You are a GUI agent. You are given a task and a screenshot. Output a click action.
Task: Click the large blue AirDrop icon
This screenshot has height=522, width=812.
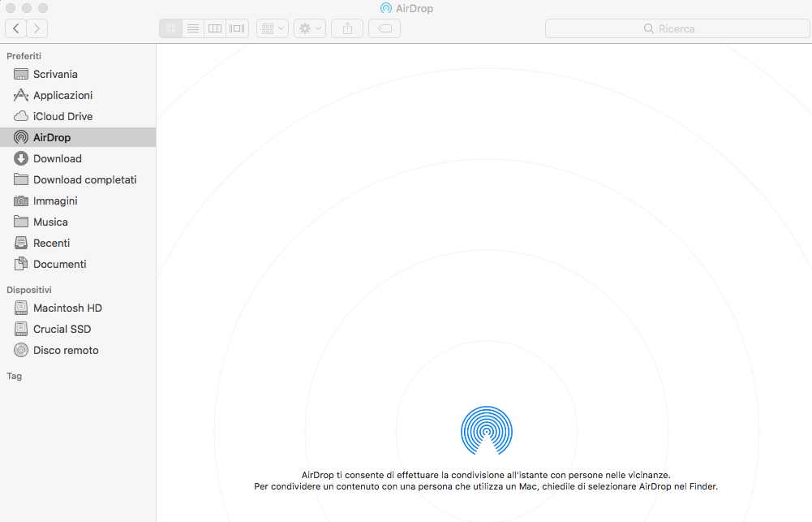pyautogui.click(x=486, y=430)
